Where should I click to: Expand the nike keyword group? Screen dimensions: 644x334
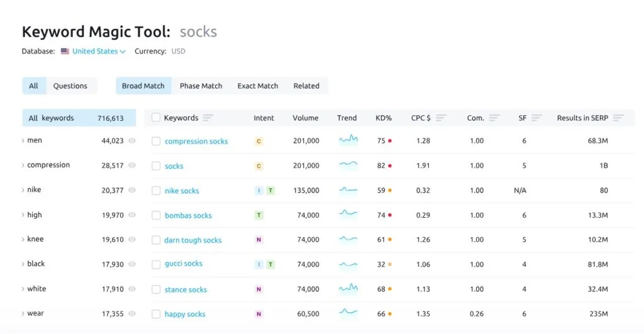click(x=23, y=190)
